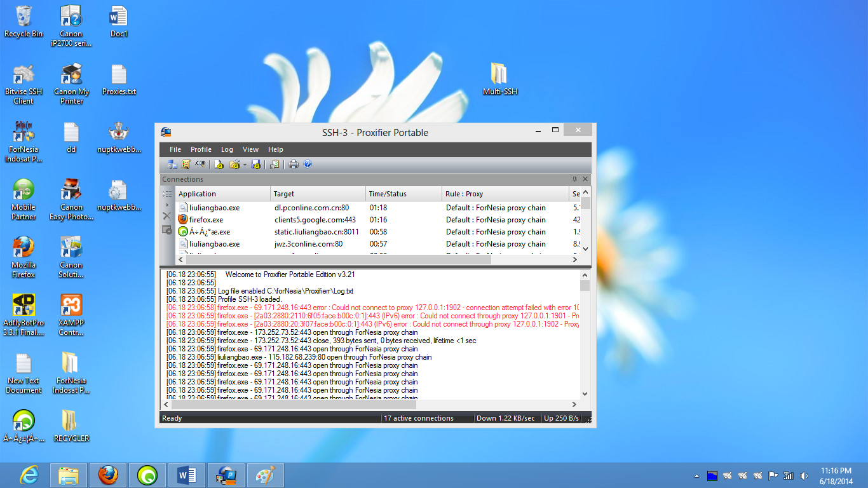Expand the Open Profile dropdown arrow
The height and width of the screenshot is (488, 868).
click(245, 165)
